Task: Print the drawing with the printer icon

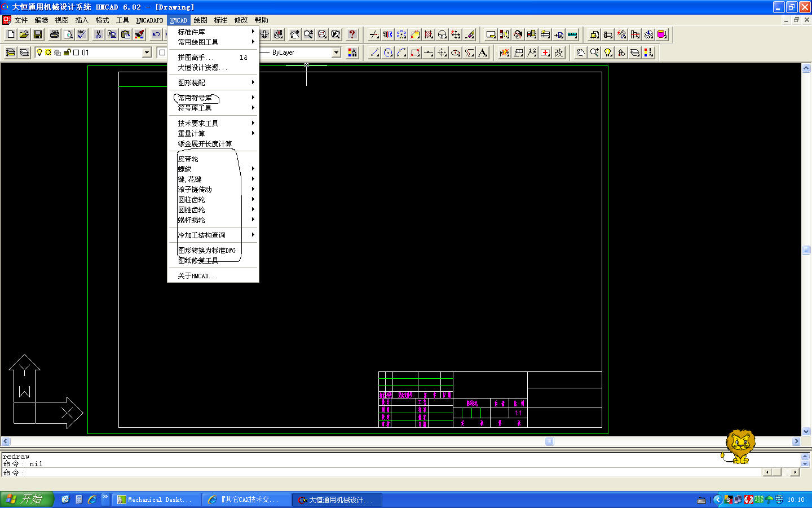Action: [55, 34]
